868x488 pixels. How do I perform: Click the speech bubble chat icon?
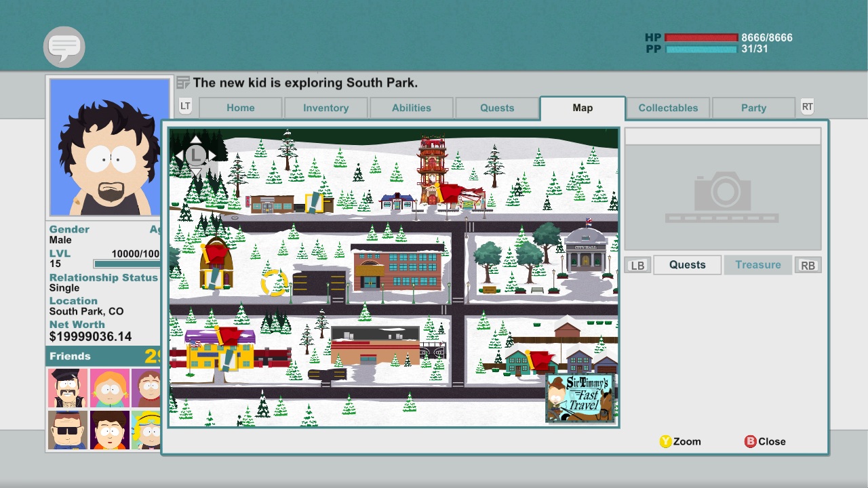[64, 47]
